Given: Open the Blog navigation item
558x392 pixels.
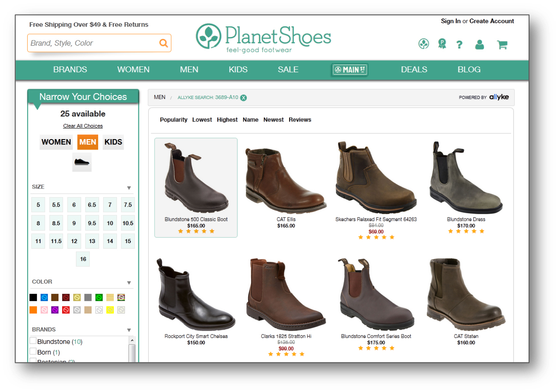Looking at the screenshot, I should [x=469, y=70].
